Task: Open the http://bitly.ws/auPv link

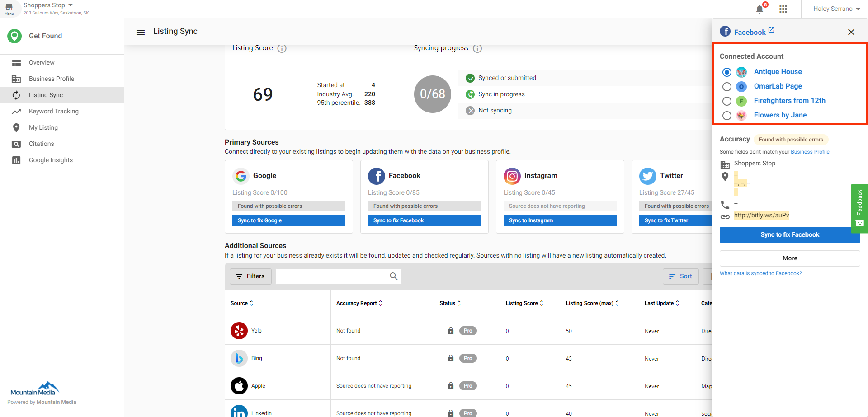Action: pyautogui.click(x=762, y=216)
